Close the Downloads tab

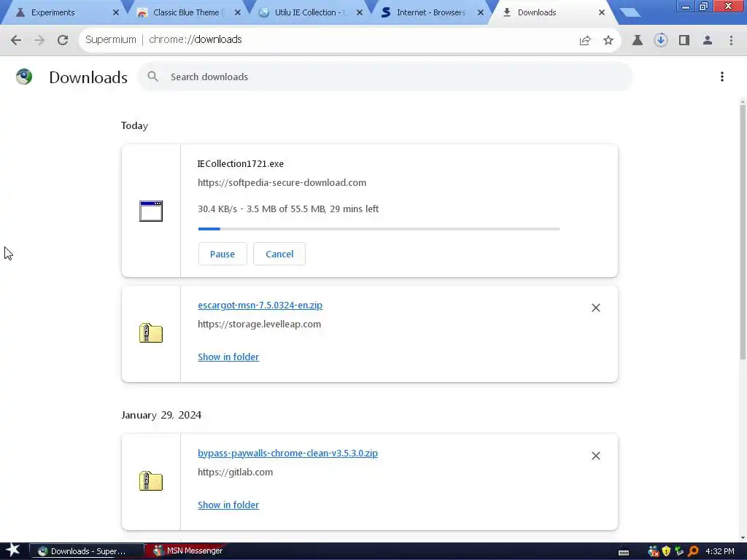[x=602, y=13]
